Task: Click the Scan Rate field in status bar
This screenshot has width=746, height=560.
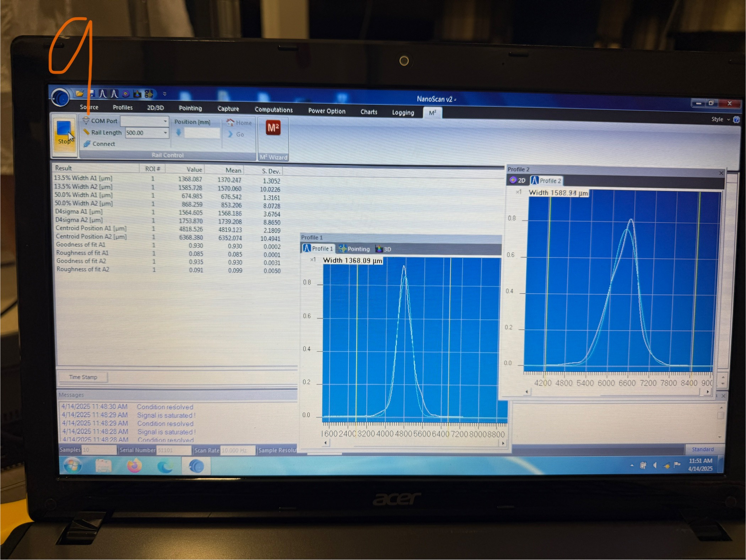Action: 237,450
